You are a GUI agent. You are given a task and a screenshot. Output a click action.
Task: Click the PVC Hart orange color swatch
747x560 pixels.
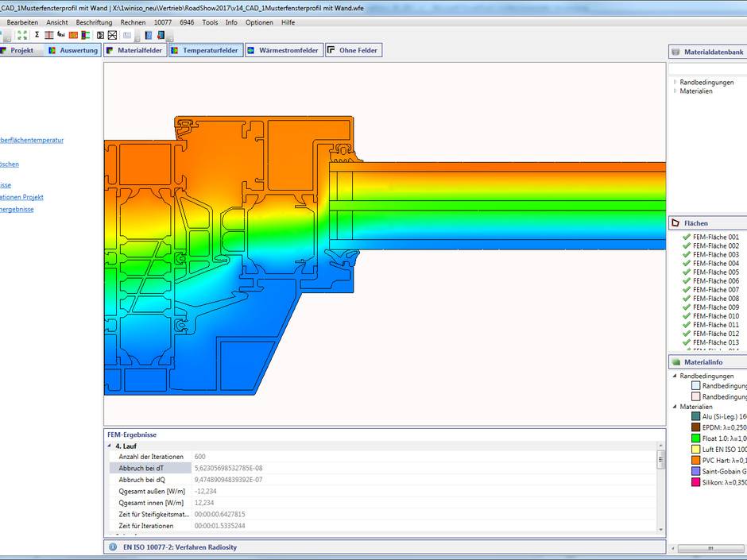(695, 460)
